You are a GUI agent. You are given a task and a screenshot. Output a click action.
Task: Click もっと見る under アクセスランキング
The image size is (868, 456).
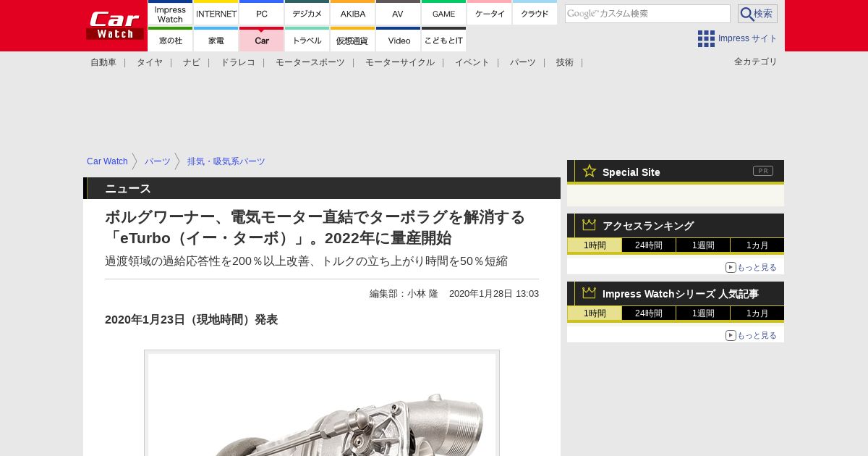click(752, 267)
